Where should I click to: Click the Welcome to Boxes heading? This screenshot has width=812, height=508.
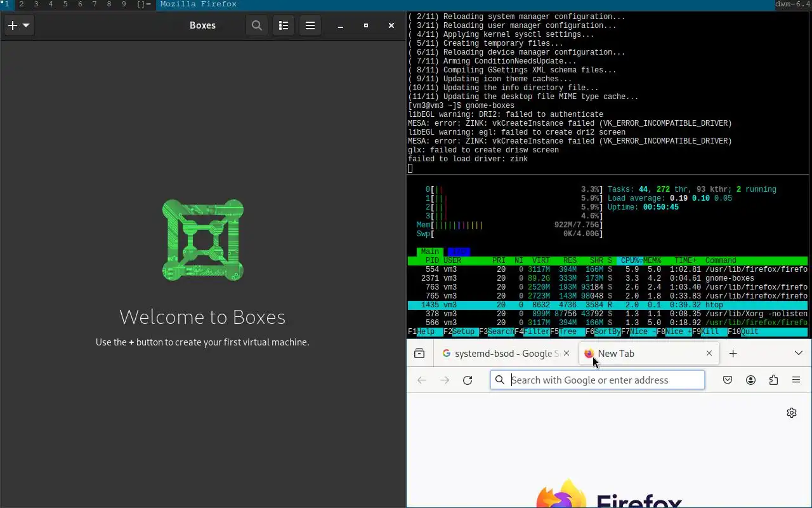pos(202,317)
